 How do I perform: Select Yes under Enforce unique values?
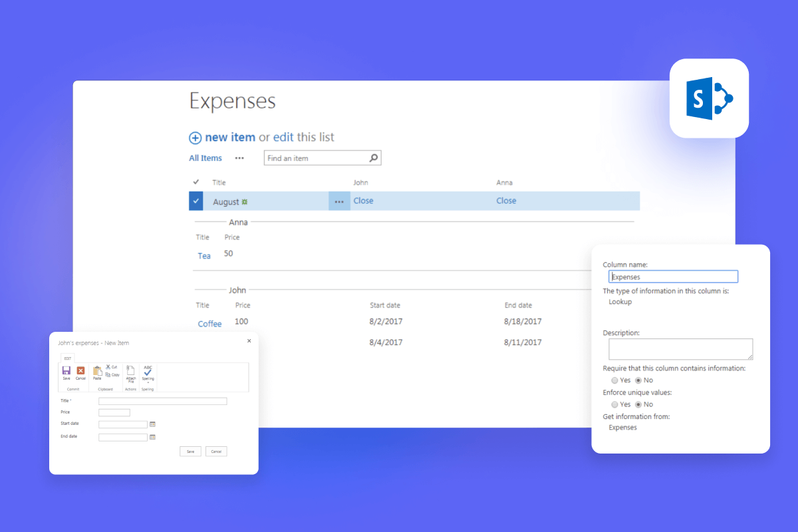point(615,404)
